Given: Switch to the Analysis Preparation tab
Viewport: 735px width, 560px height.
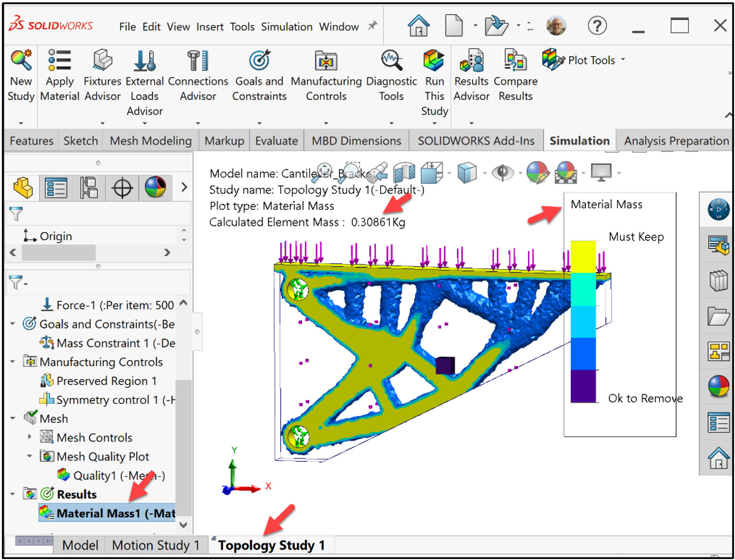Looking at the screenshot, I should pyautogui.click(x=676, y=141).
